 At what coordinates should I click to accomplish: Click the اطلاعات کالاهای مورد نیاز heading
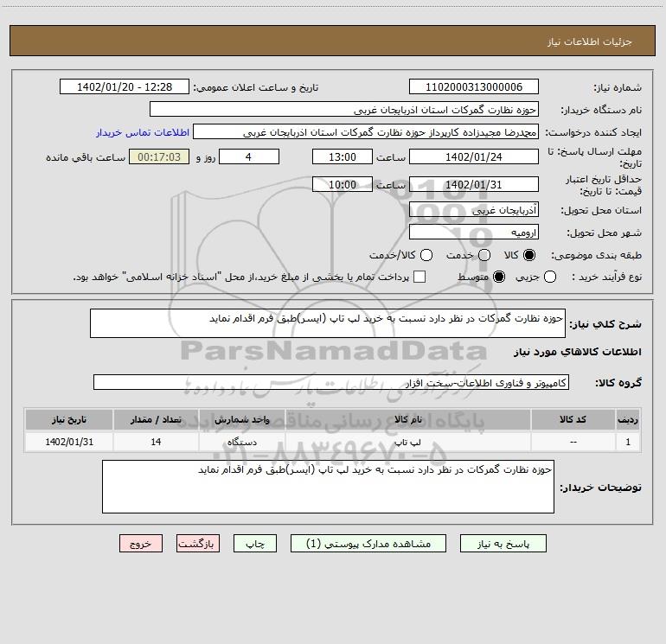pos(577,352)
